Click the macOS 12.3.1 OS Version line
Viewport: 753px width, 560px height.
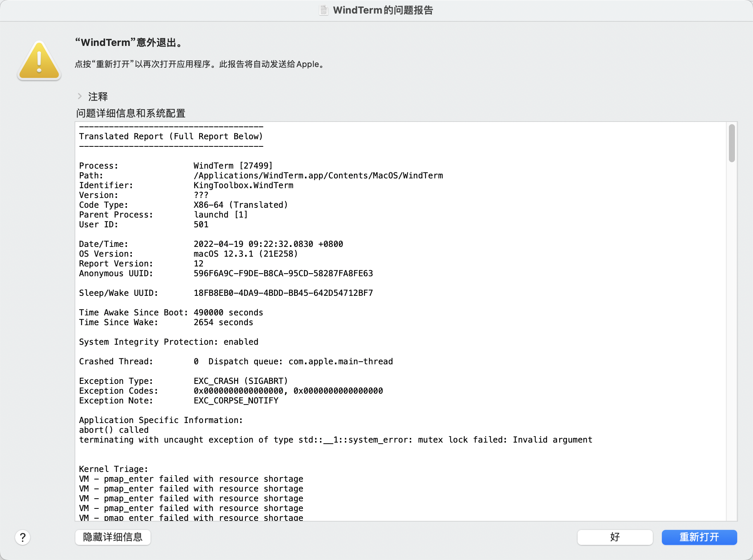(x=188, y=254)
